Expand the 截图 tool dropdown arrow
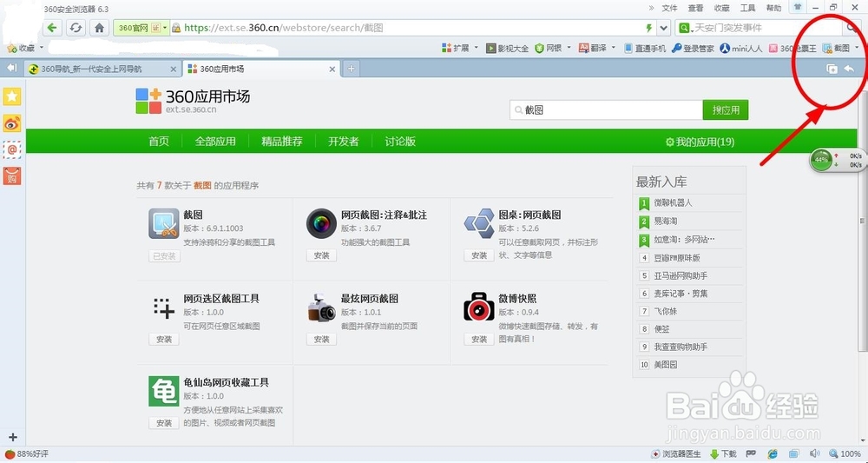Viewport: 868px width, 463px height. (x=857, y=48)
